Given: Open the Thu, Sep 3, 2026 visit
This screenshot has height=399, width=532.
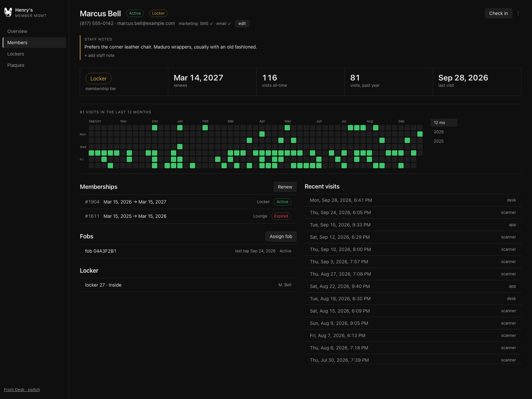Looking at the screenshot, I should 413,262.
